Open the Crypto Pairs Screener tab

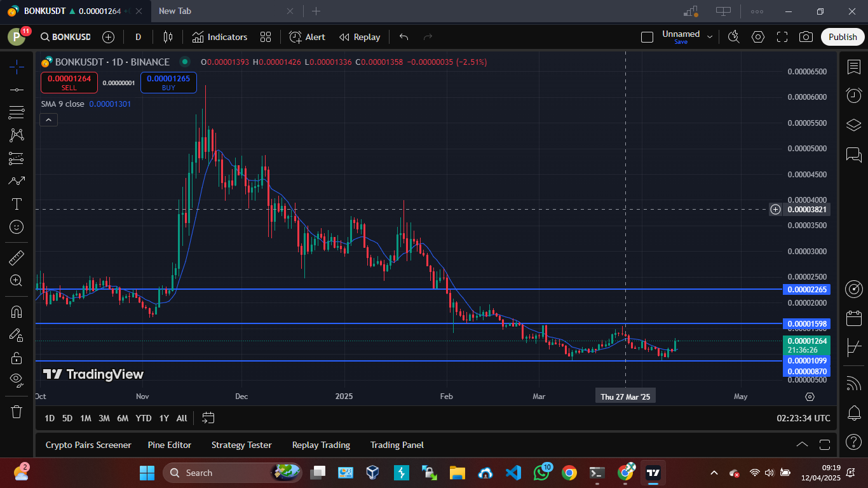(88, 445)
